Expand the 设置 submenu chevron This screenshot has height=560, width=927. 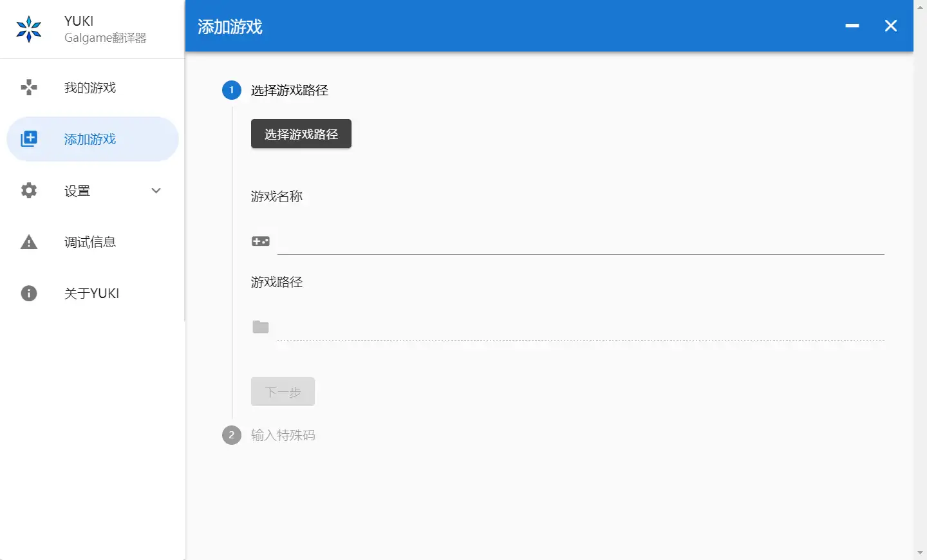(x=156, y=191)
